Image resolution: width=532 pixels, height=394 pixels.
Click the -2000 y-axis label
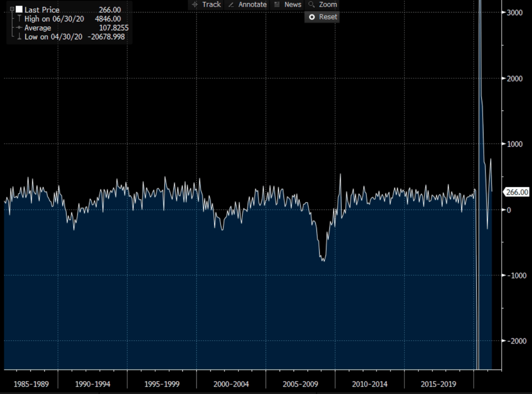click(517, 341)
